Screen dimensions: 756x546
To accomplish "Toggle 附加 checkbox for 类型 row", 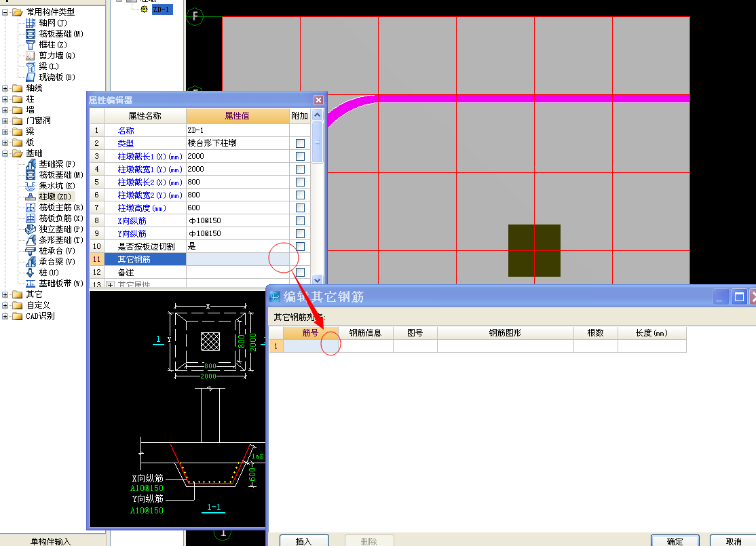I will click(x=300, y=143).
